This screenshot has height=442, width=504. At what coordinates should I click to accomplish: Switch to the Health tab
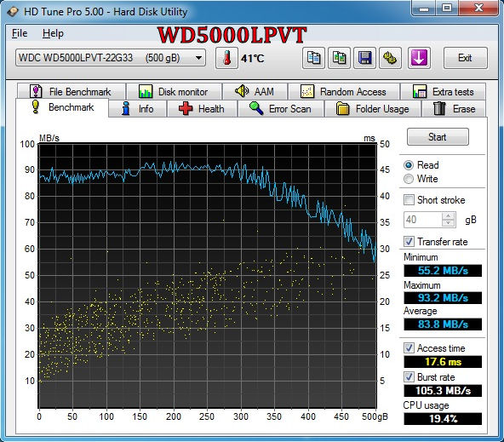click(202, 109)
